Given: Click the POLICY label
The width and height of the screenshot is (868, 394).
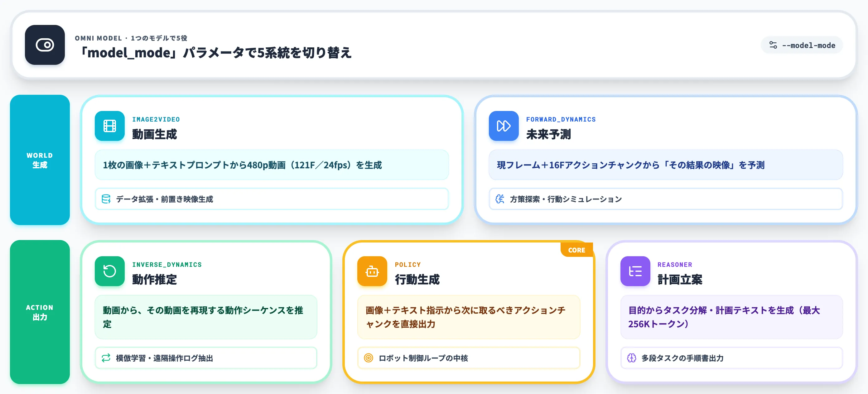Looking at the screenshot, I should click(408, 265).
